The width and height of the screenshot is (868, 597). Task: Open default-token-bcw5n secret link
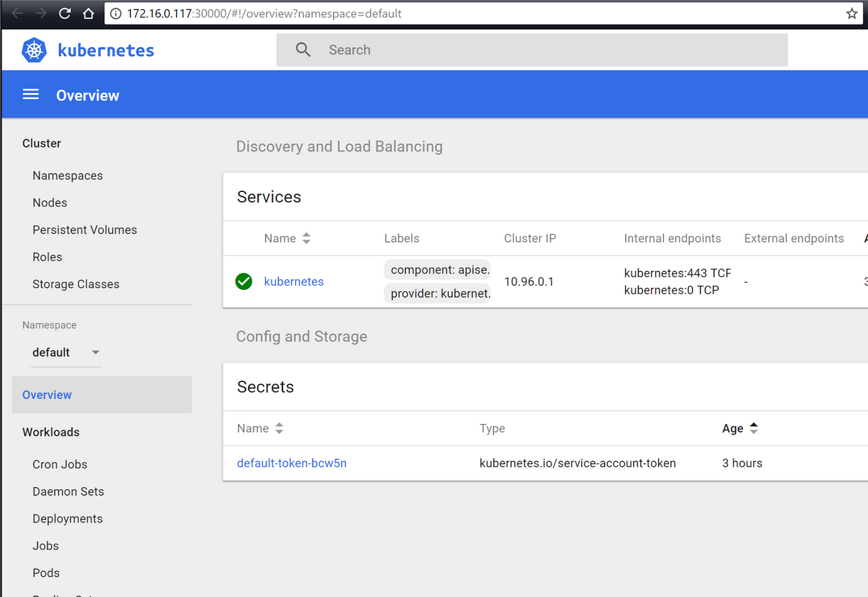tap(292, 463)
